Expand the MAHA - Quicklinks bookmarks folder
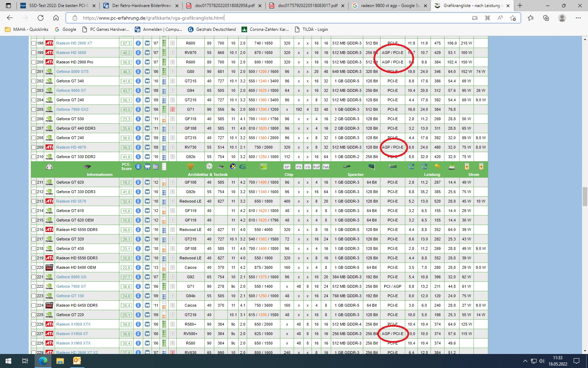588x368 pixels. coord(27,29)
